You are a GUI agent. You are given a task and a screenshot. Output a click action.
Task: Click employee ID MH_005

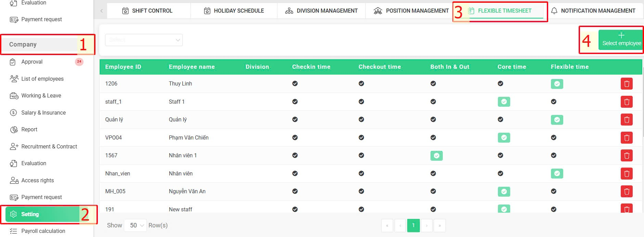click(115, 192)
